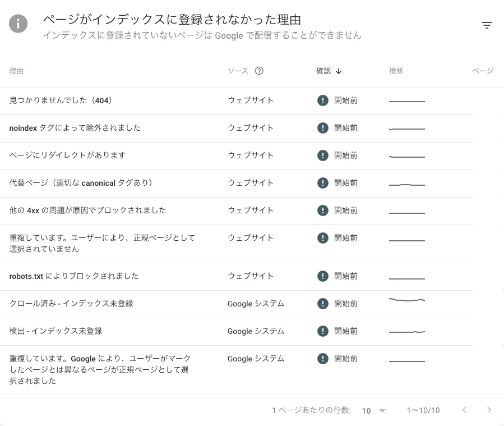
Task: Click the 理由 column header
Action: coord(15,71)
